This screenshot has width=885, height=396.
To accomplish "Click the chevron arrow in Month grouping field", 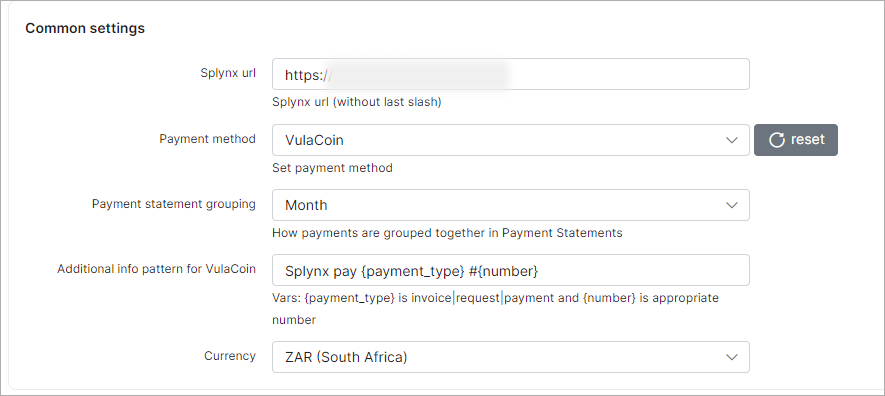I will 731,205.
